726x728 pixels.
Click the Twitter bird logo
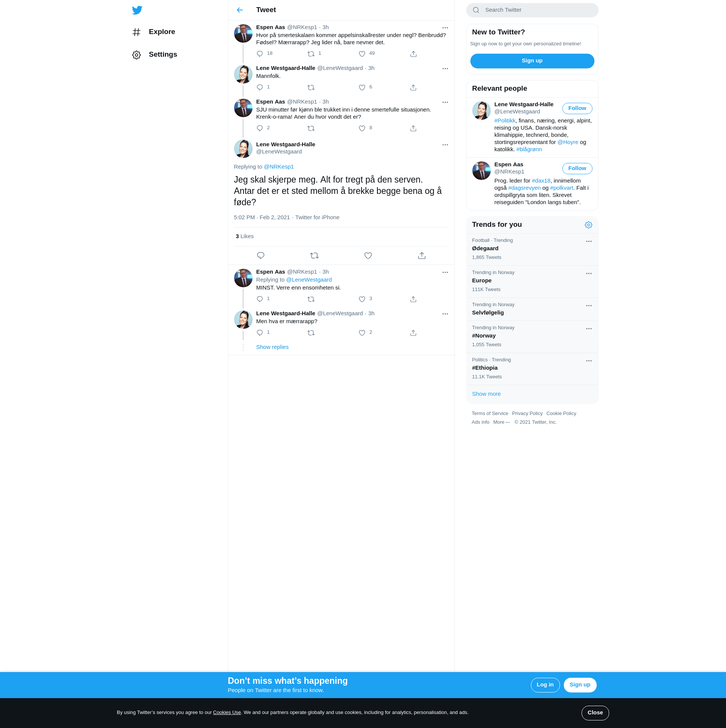(137, 10)
